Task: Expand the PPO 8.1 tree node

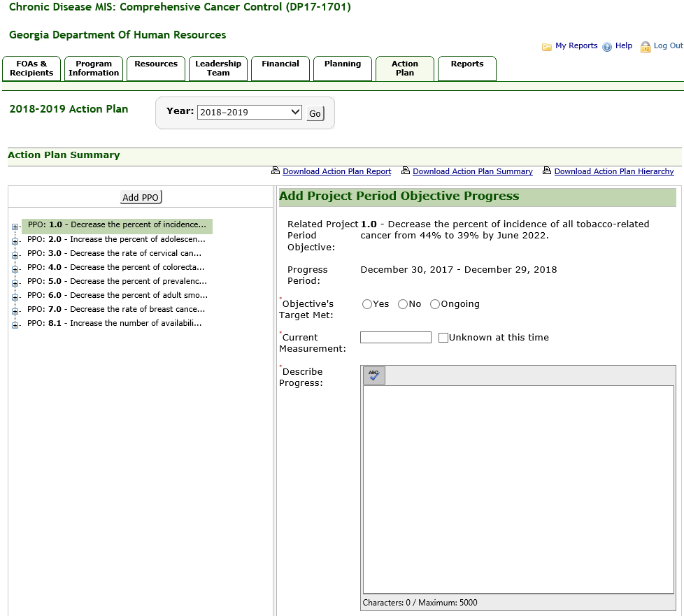Action: 15,324
